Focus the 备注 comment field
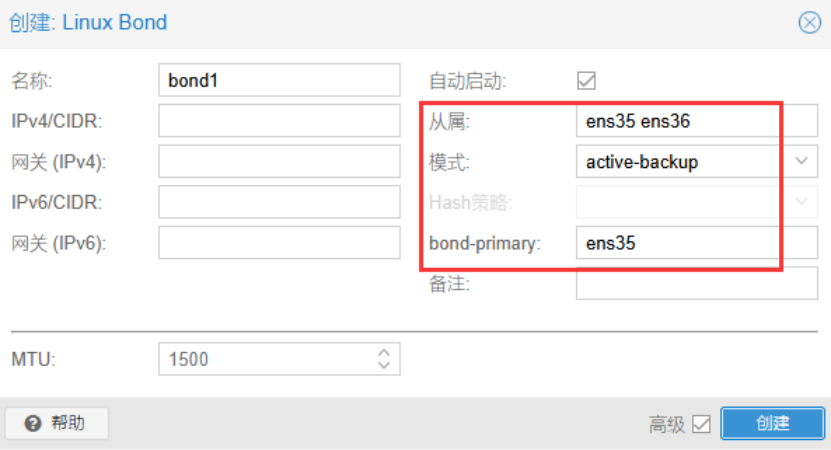 (696, 283)
